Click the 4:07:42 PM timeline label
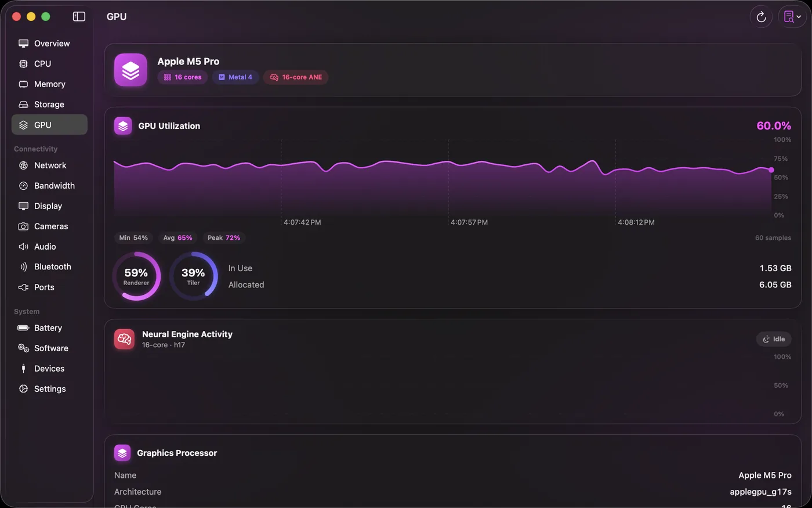The width and height of the screenshot is (812, 508). point(302,222)
